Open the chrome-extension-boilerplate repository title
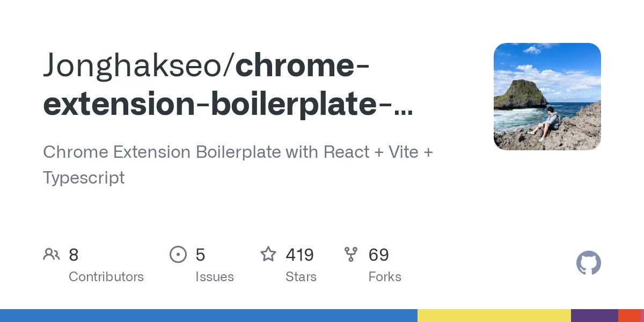The height and width of the screenshot is (322, 644). 228,104
